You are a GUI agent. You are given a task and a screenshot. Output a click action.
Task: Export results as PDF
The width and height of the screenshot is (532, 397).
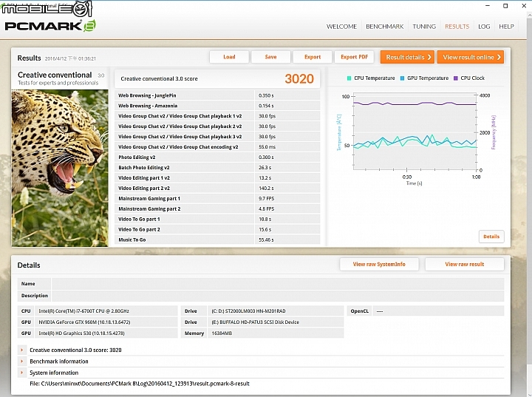[x=354, y=57]
